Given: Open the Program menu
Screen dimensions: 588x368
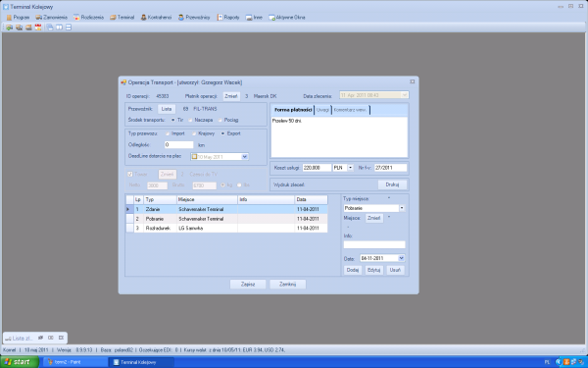Looking at the screenshot, I should [x=18, y=18].
